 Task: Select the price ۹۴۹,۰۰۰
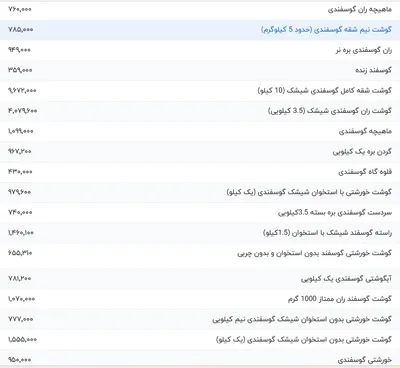19,50
